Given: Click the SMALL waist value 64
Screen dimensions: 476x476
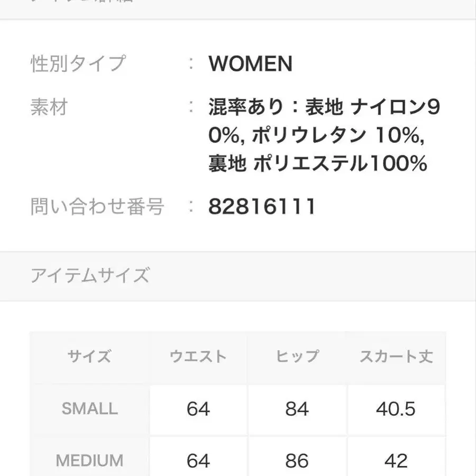Looking at the screenshot, I should pos(198,409).
